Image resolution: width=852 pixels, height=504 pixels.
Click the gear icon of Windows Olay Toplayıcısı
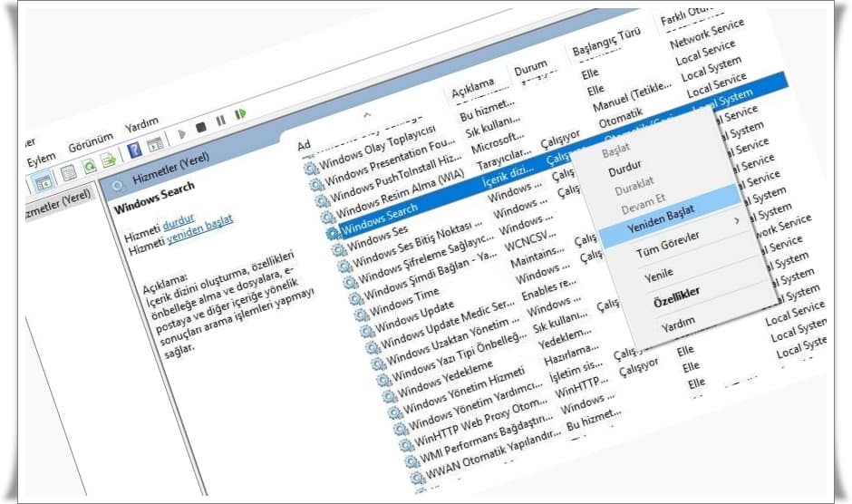pos(312,168)
